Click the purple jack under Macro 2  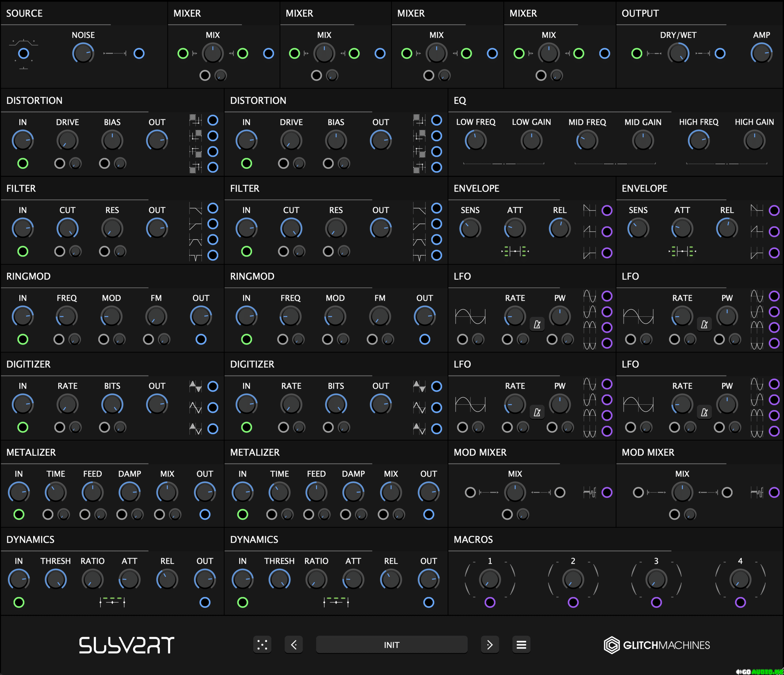pos(573,602)
